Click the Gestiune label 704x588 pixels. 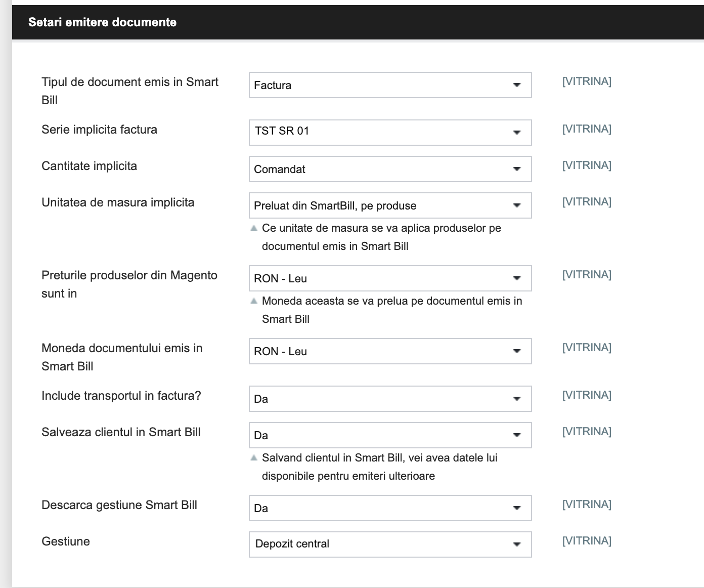[x=66, y=541]
